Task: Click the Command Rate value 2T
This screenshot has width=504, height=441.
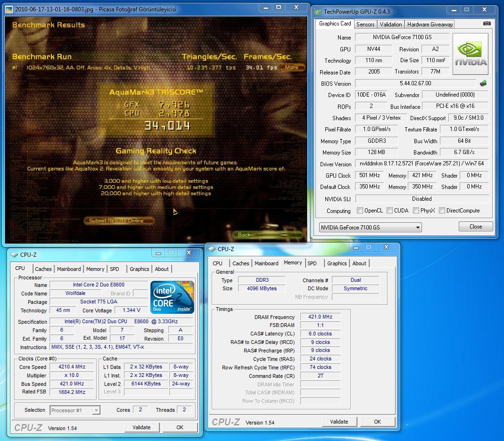Action: (x=320, y=376)
